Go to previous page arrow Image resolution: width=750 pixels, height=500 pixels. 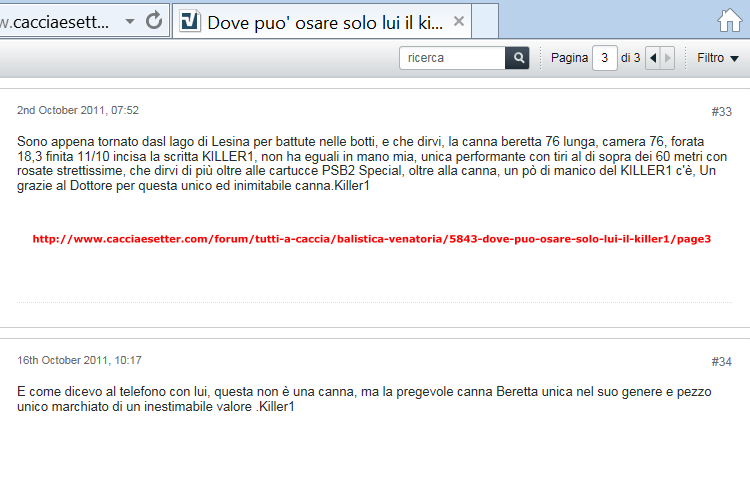coord(653,58)
